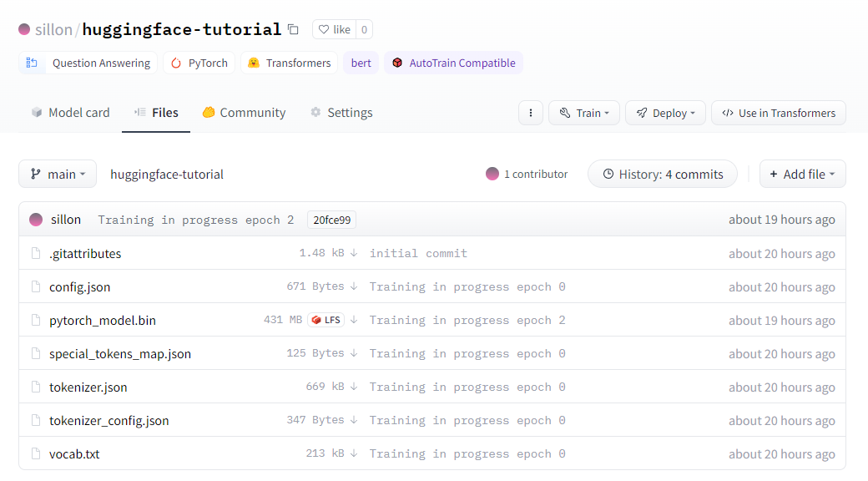Click file icon beside vocab.txt
Viewport: 868px width, 481px height.
click(36, 453)
